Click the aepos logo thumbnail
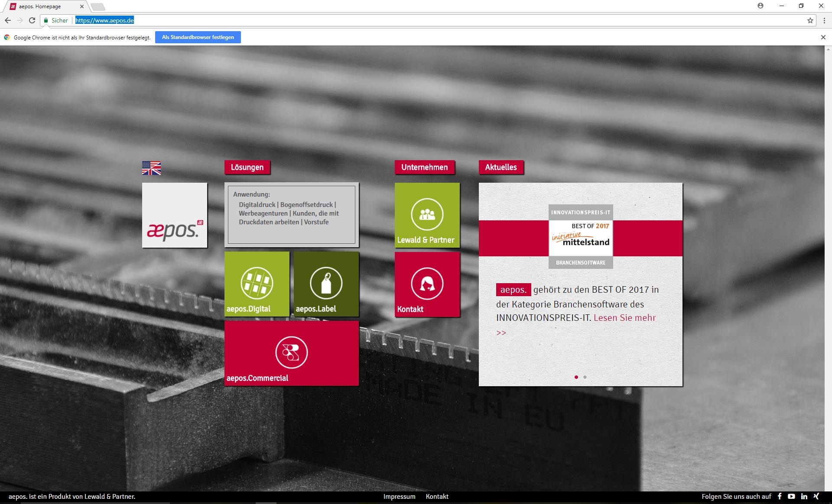This screenshot has height=504, width=832. (x=175, y=215)
